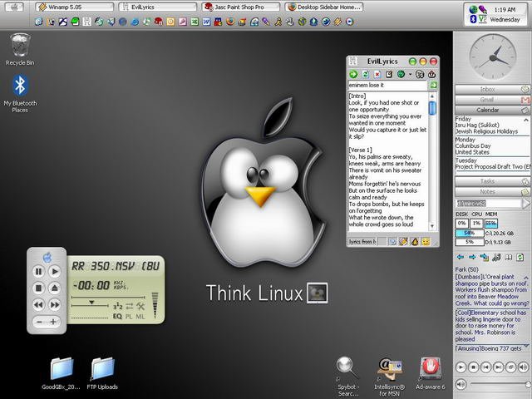Screen dimensions: 532x399
Task: Click the green go arrow in EvilLyrics toolbar
Action: [353, 74]
